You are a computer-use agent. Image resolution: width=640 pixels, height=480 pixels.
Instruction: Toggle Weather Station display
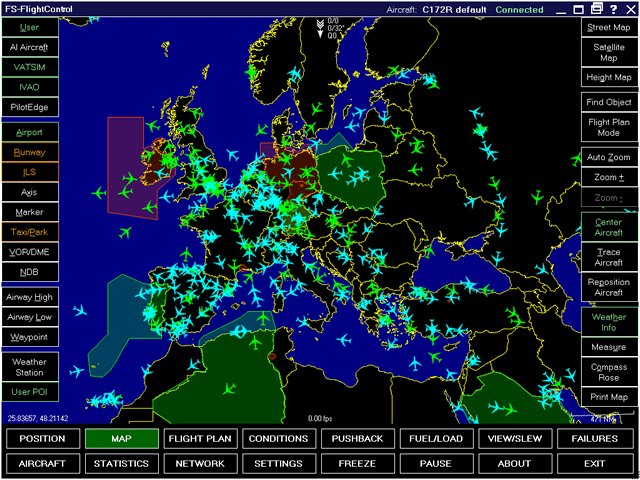click(29, 367)
